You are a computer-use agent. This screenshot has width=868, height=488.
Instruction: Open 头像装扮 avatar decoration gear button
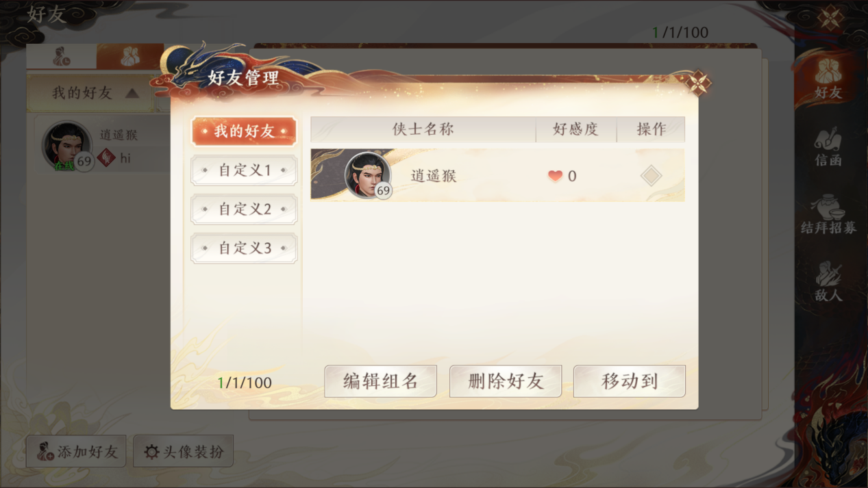pyautogui.click(x=184, y=452)
